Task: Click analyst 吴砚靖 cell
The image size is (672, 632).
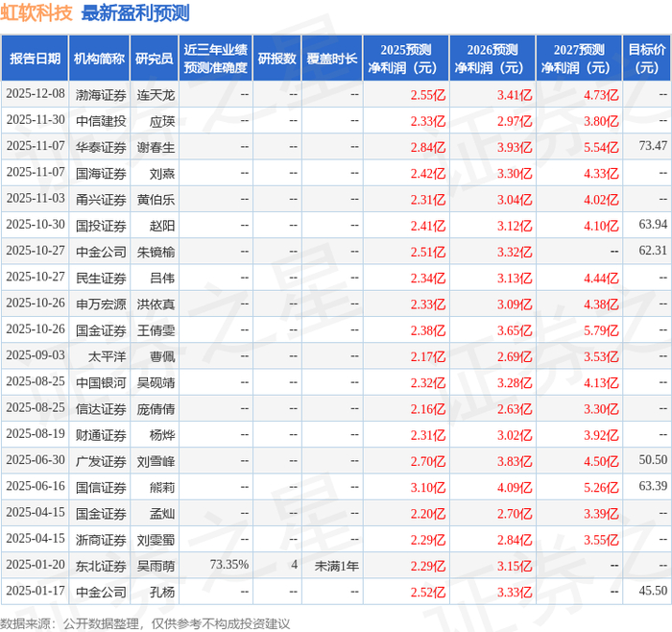Action: tap(156, 382)
